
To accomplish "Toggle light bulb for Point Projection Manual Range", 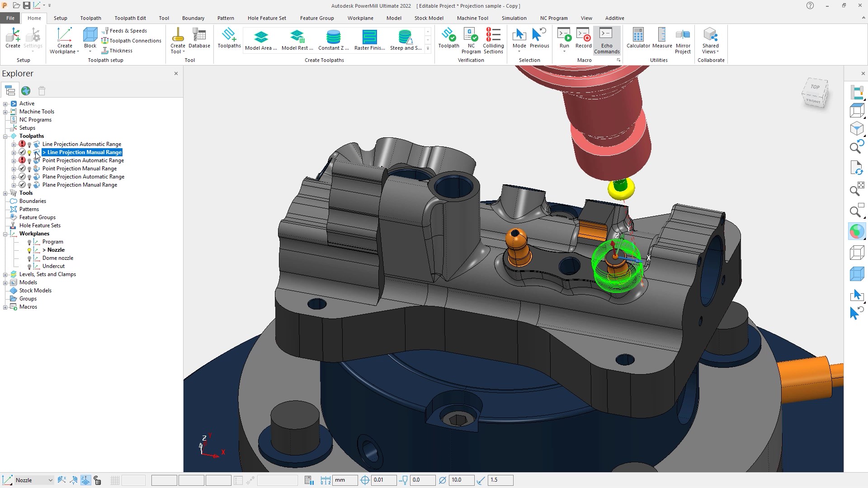I will (29, 169).
